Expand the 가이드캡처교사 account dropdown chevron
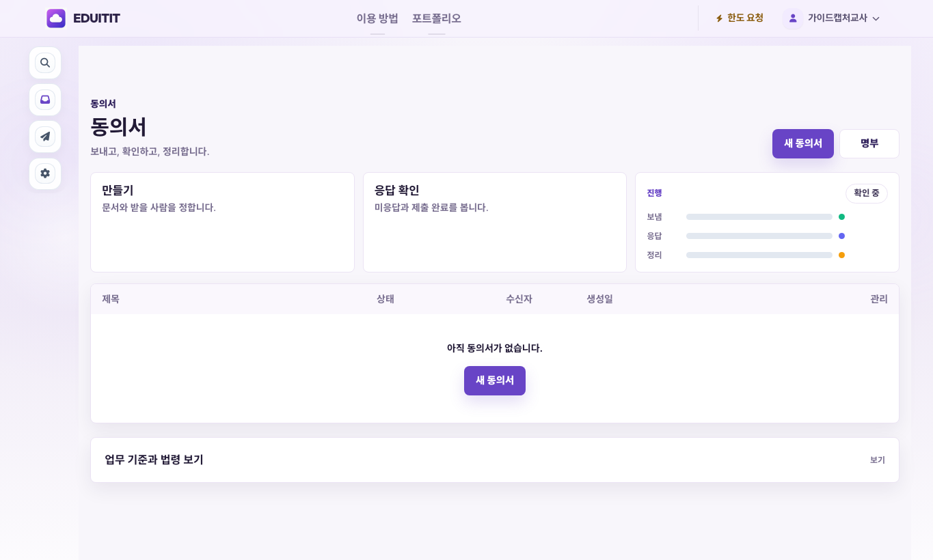 (876, 19)
